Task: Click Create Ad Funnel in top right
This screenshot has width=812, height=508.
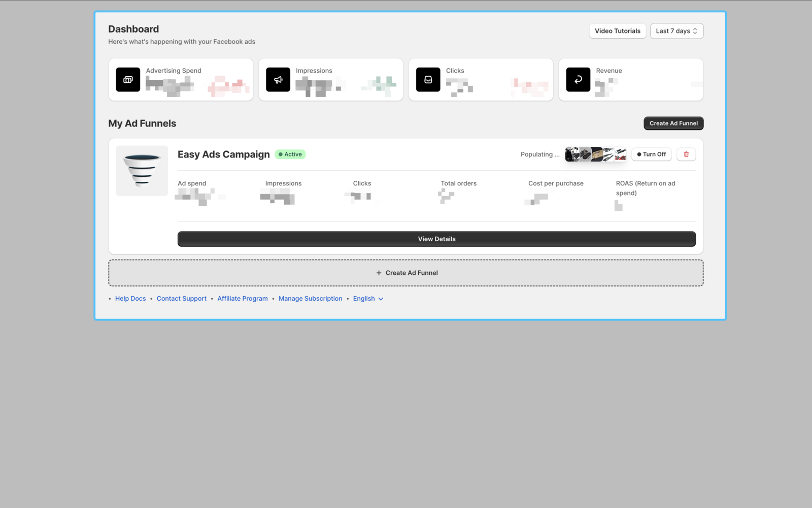Action: pos(673,123)
